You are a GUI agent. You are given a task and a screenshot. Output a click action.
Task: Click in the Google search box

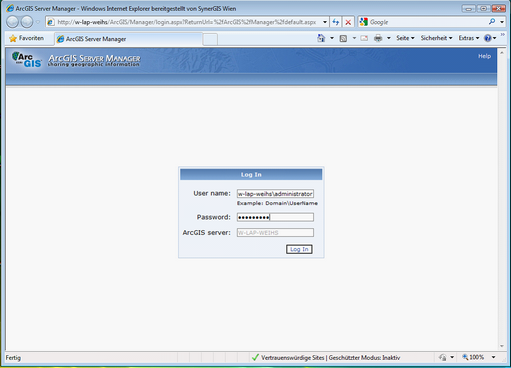point(427,22)
